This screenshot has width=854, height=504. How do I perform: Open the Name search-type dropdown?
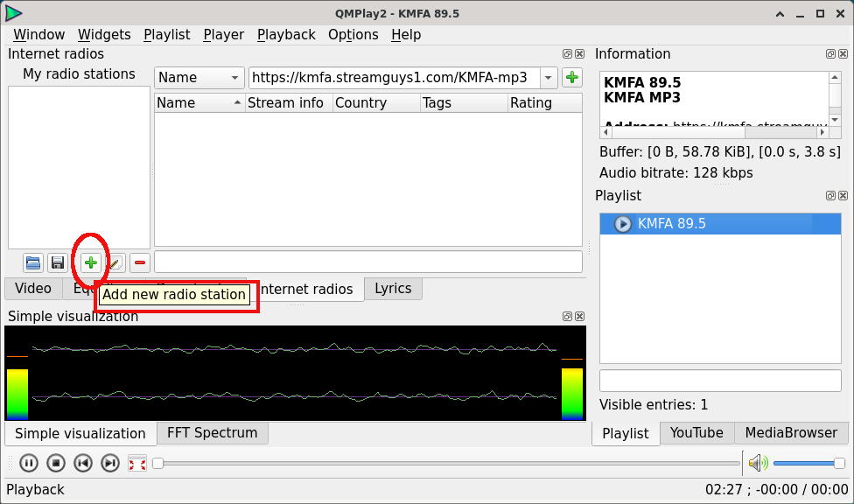point(199,78)
